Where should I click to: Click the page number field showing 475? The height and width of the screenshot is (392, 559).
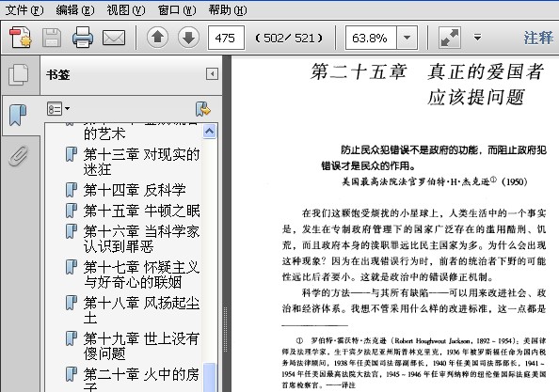226,38
